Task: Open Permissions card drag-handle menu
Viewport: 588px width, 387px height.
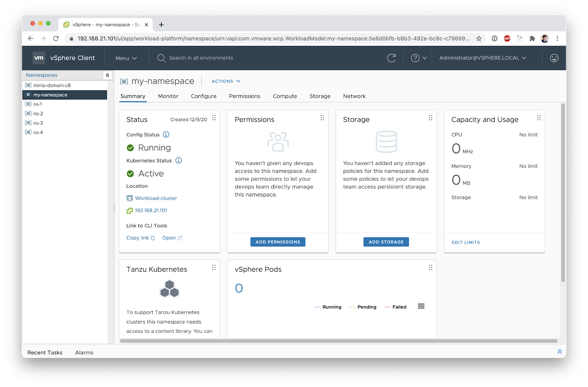Action: tap(322, 118)
